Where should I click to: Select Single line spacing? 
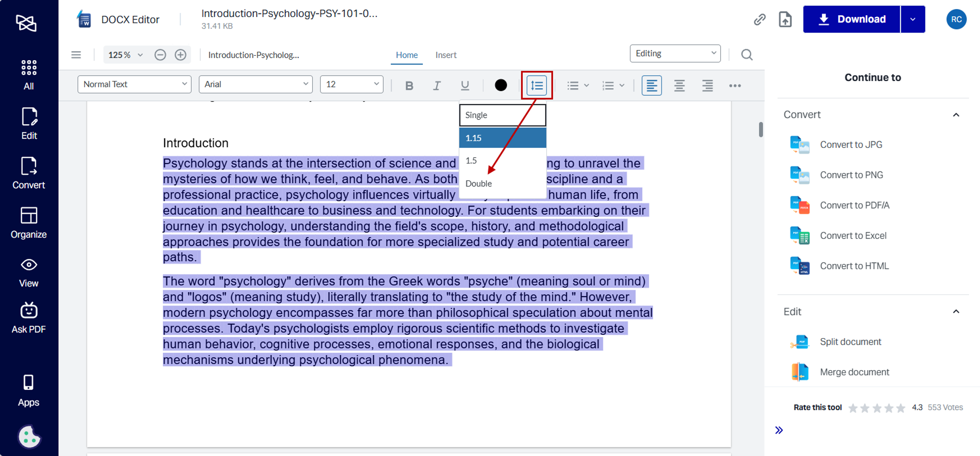(x=503, y=115)
